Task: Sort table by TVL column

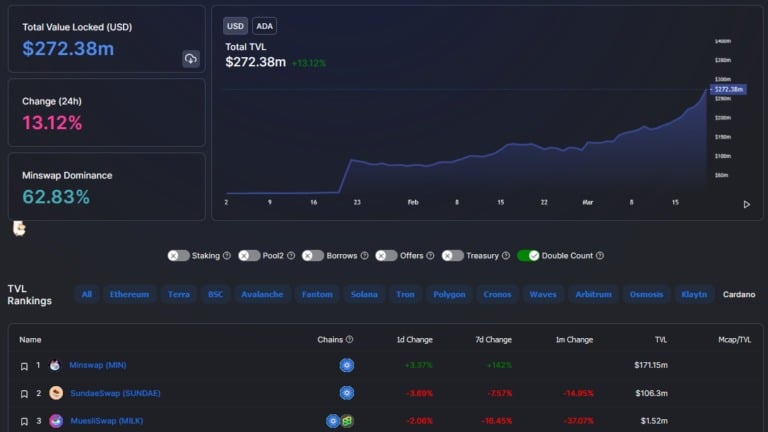Action: click(x=661, y=339)
